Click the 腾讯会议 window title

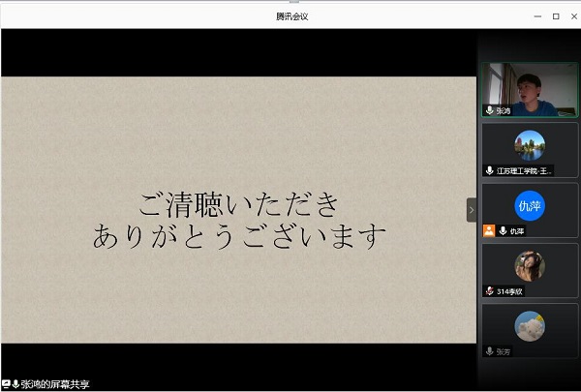click(x=292, y=16)
